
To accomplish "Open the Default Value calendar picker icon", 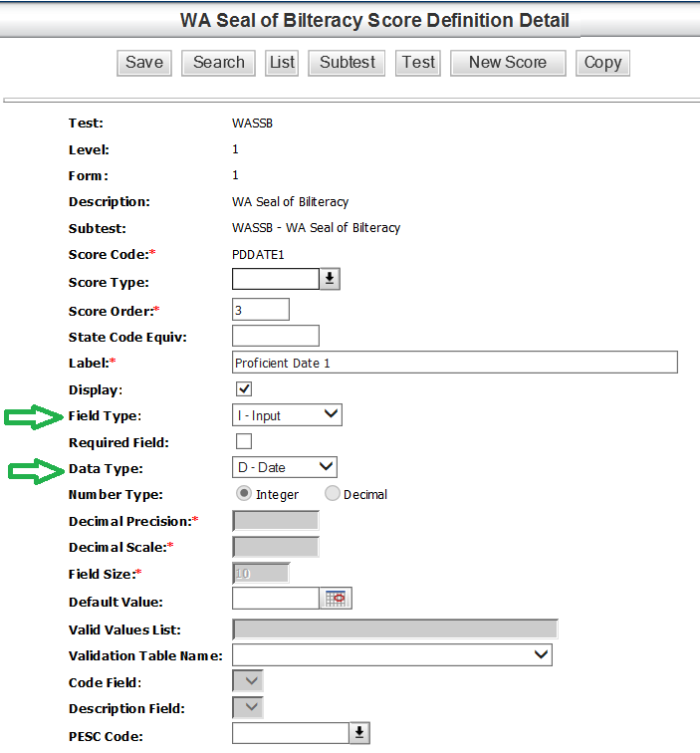I will 336,599.
